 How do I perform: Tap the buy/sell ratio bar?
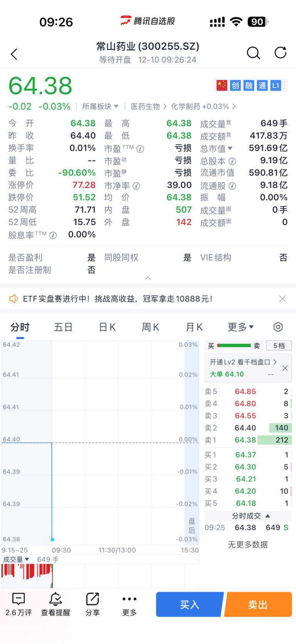(x=234, y=346)
